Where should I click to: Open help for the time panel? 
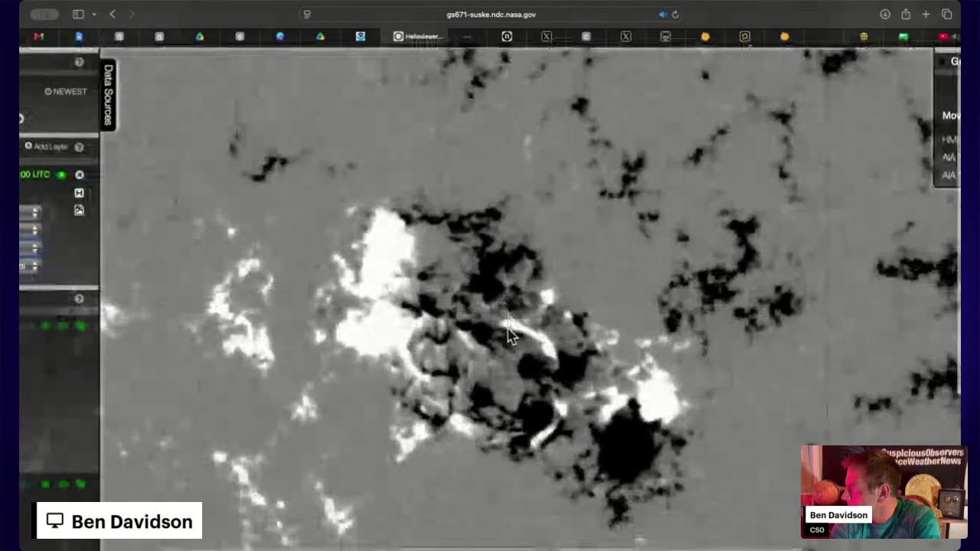point(79,62)
